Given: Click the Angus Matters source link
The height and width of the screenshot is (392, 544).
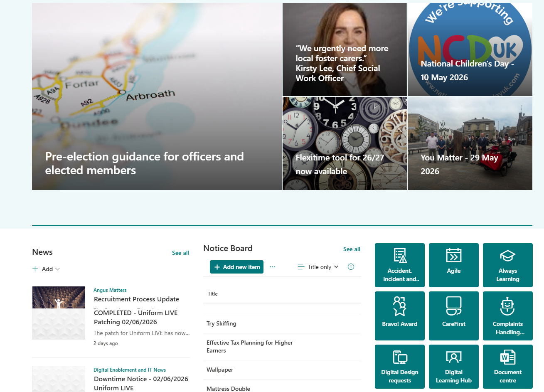Looking at the screenshot, I should [110, 290].
